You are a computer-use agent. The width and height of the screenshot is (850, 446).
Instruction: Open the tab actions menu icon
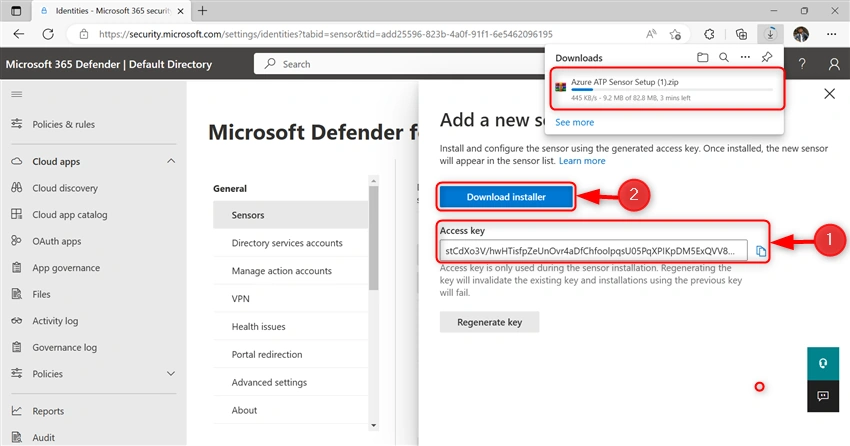coord(16,10)
